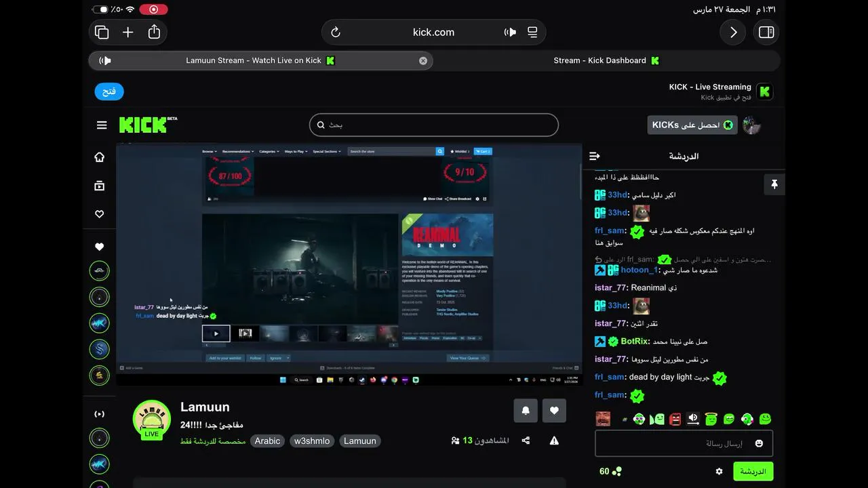868x488 pixels.
Task: Open the Lamuun live avatar
Action: [152, 419]
